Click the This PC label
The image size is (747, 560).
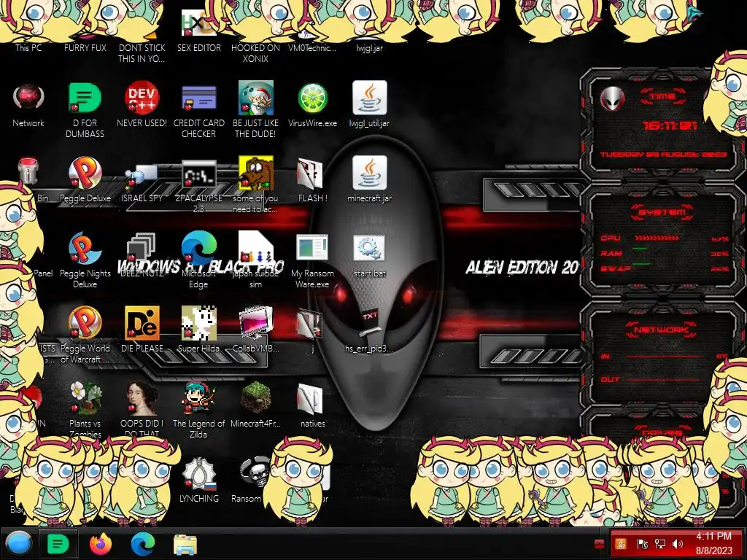pos(28,48)
